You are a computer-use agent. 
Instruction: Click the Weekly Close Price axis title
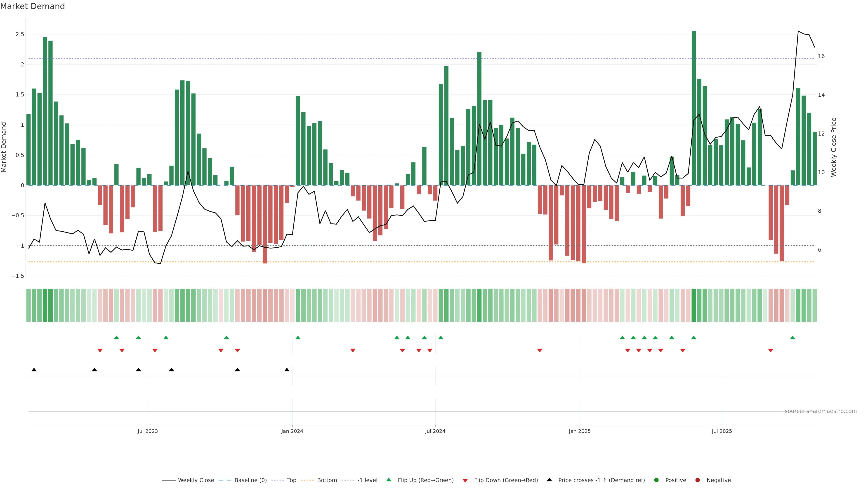point(834,147)
